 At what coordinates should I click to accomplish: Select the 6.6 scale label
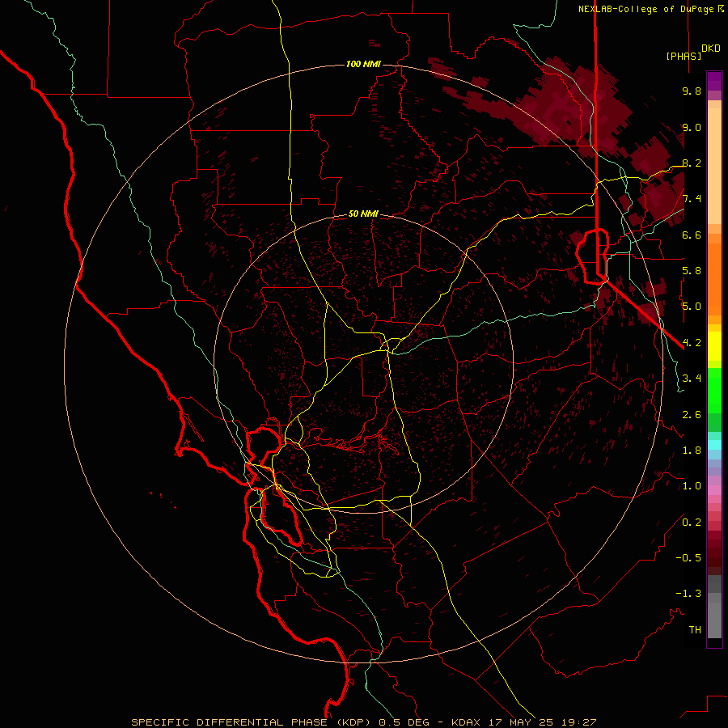pos(692,235)
